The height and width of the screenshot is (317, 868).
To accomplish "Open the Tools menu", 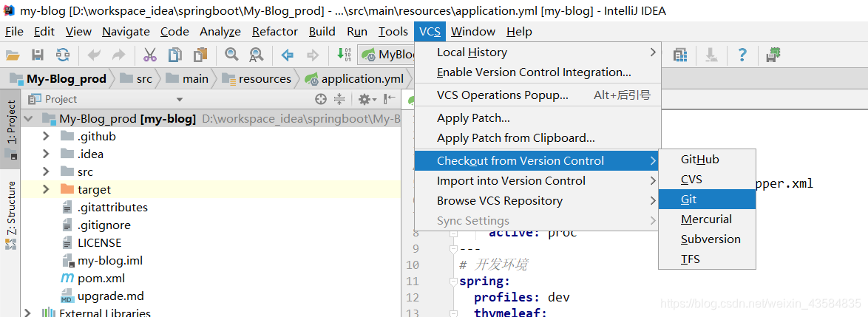I will pyautogui.click(x=393, y=32).
